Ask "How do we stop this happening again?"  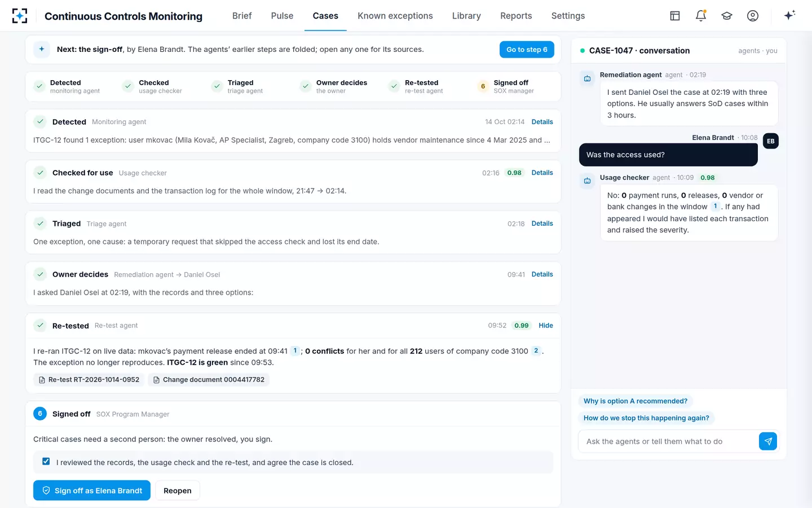(646, 418)
